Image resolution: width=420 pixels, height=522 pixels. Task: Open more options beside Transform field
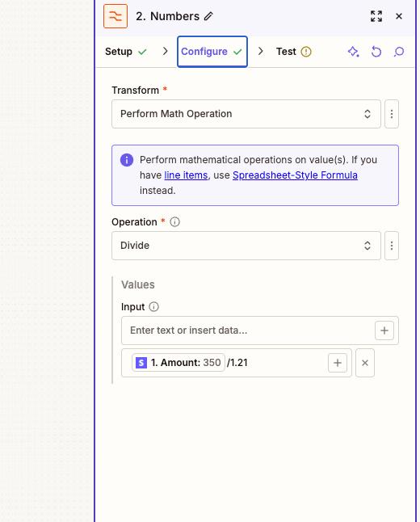click(x=392, y=114)
